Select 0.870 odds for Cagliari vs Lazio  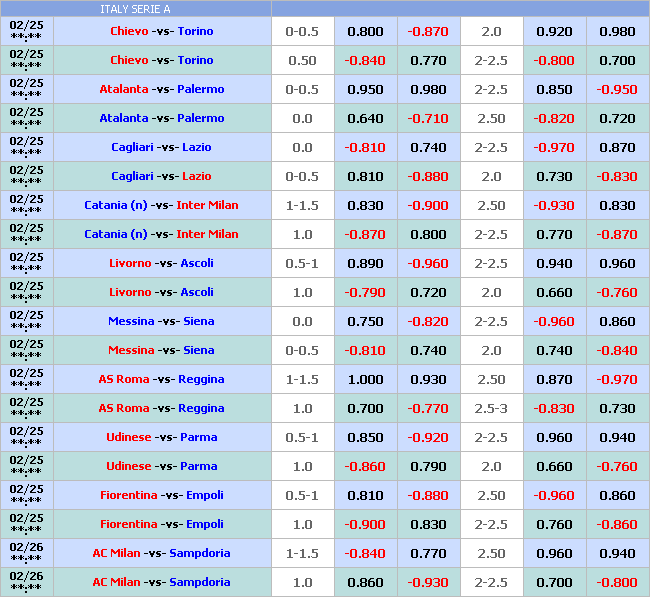tap(617, 147)
